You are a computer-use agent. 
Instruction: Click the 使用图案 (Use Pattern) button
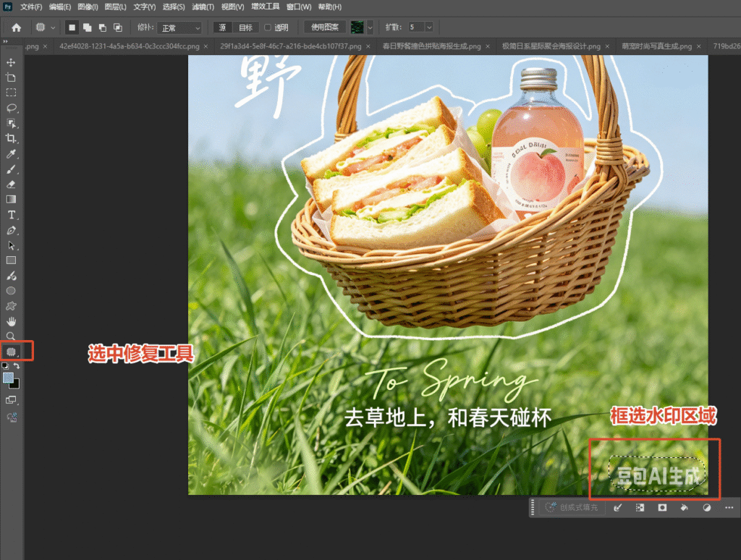pyautogui.click(x=325, y=27)
